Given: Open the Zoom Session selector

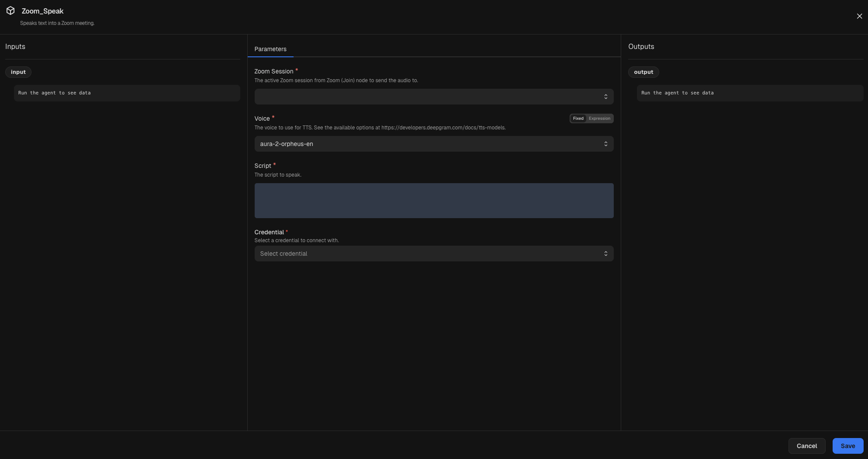Looking at the screenshot, I should point(434,96).
